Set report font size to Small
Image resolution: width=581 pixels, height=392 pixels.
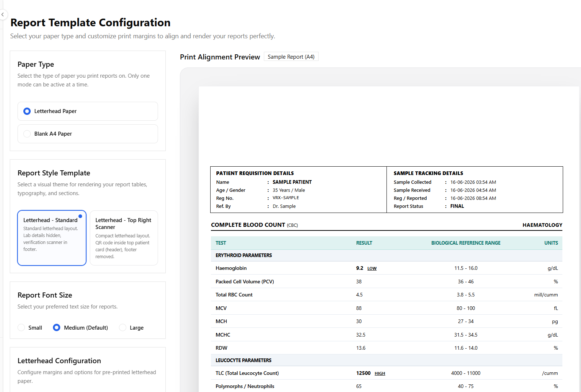(30, 327)
